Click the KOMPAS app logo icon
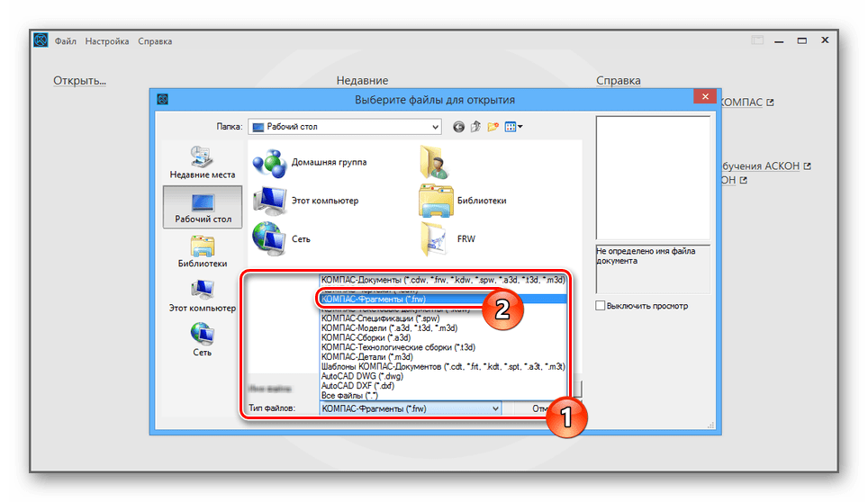868x502 pixels. (41, 40)
